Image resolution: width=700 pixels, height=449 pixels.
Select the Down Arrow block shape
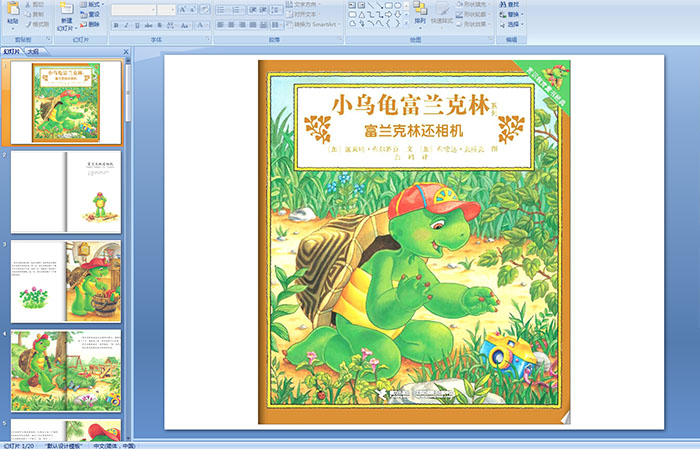[398, 14]
